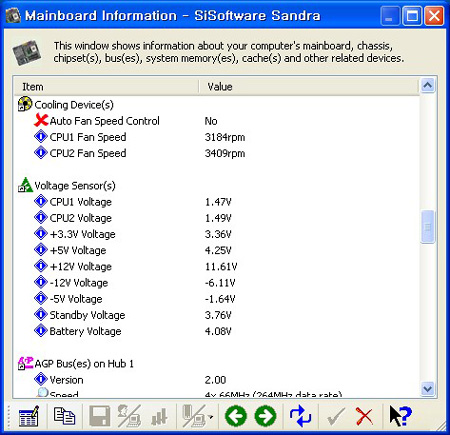Click the blue diamond icon beside Battery Voltage

(41, 331)
